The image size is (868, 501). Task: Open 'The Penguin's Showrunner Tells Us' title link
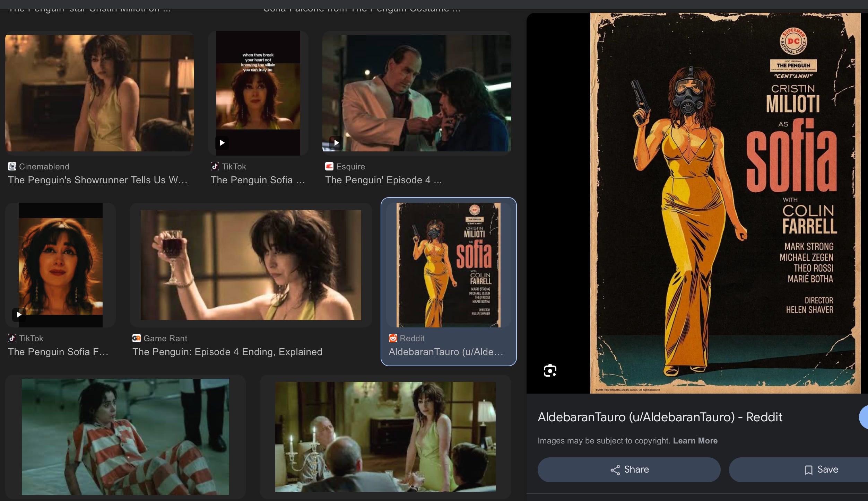pos(97,180)
